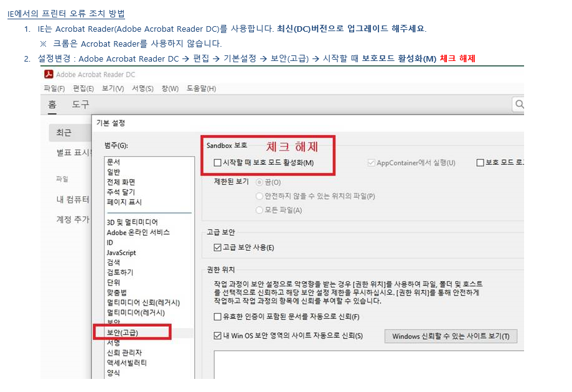572x392 pixels.
Task: Enable 유효한 인증이 포함된 문서 자동 신뢰 checkbox
Action: coord(217,317)
